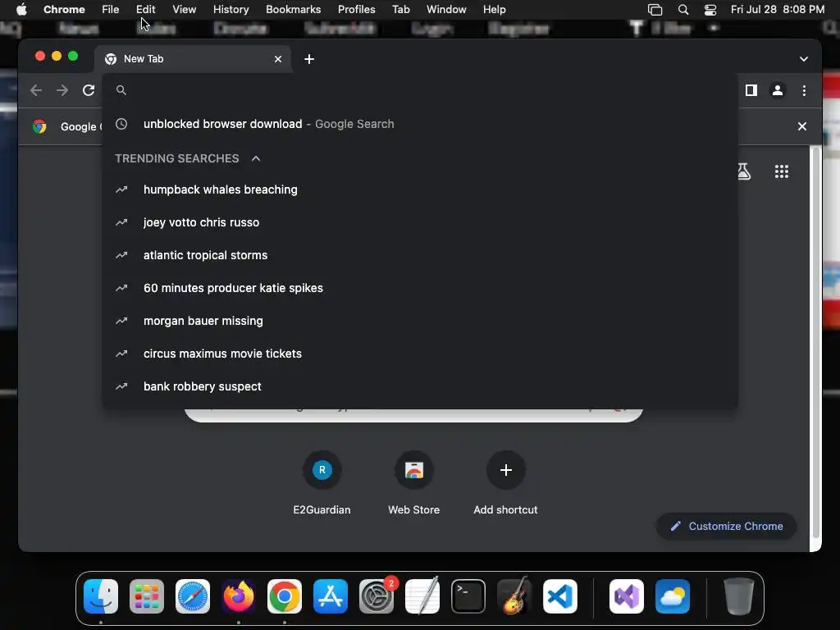Select 'atlantic tropical storms' suggestion
The width and height of the screenshot is (840, 630).
click(420, 255)
